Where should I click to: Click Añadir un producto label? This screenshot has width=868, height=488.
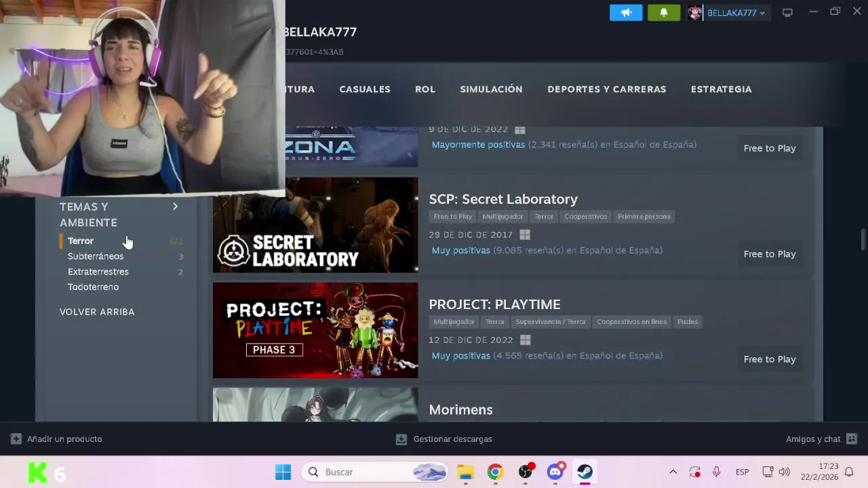click(x=64, y=439)
